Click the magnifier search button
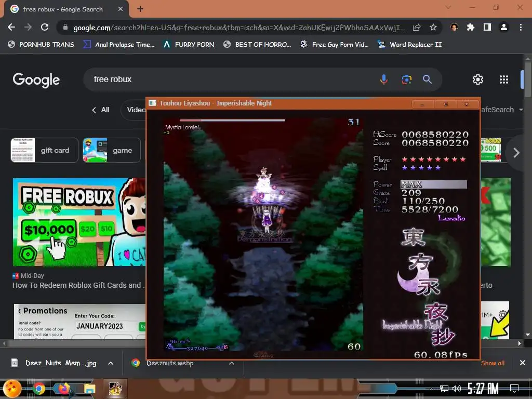 (427, 79)
